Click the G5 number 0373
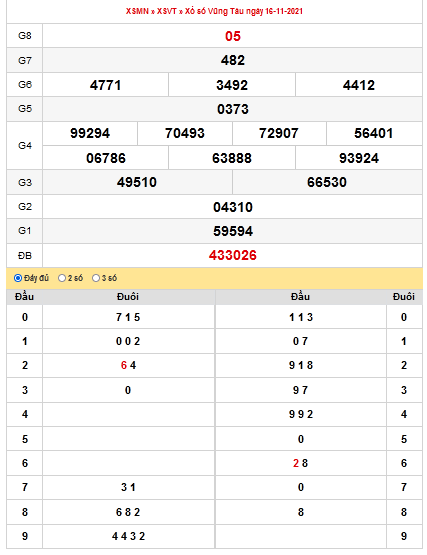427x555 pixels. coord(233,109)
